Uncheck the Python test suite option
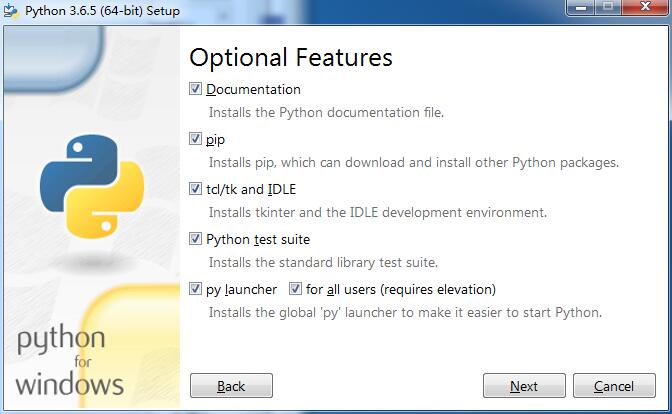This screenshot has width=672, height=414. (x=195, y=239)
